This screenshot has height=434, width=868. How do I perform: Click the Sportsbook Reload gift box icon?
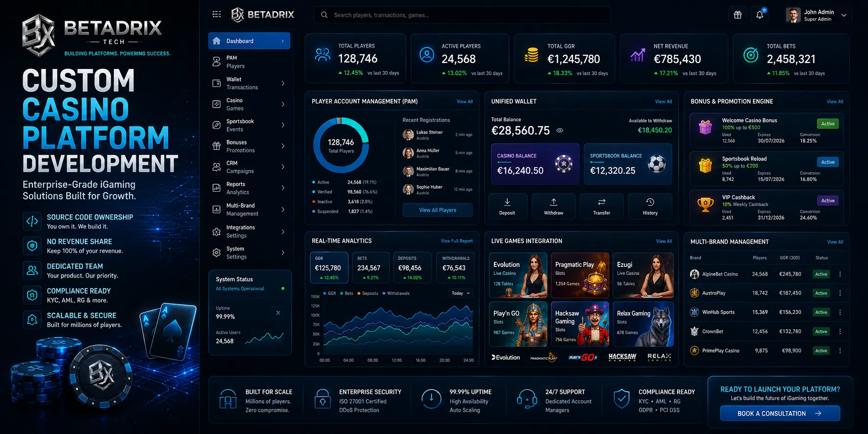click(x=705, y=165)
